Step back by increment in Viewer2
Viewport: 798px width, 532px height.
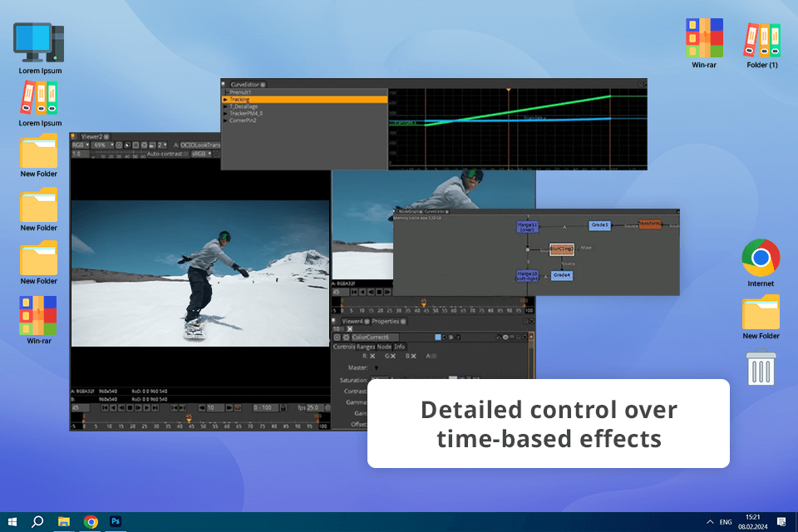[202, 408]
